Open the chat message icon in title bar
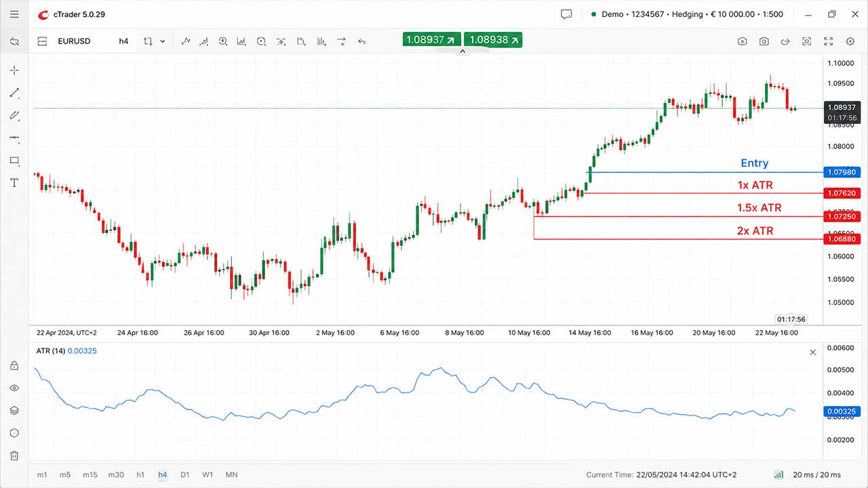This screenshot has width=868, height=488. click(566, 14)
